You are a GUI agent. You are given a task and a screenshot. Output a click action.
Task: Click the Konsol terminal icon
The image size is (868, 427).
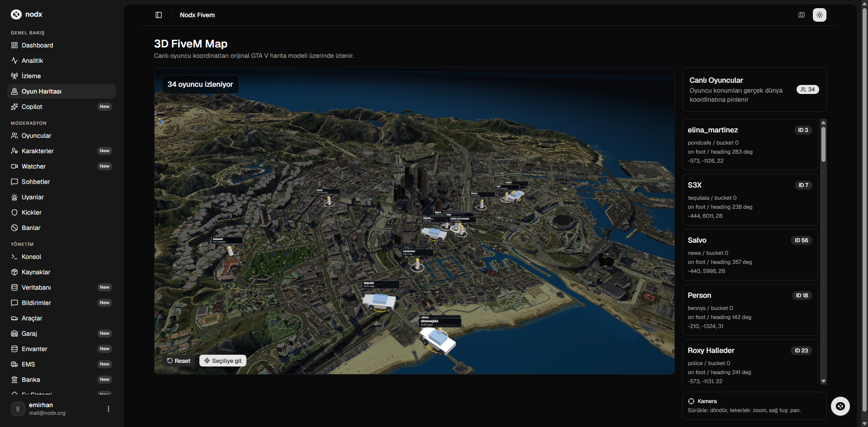pos(14,257)
